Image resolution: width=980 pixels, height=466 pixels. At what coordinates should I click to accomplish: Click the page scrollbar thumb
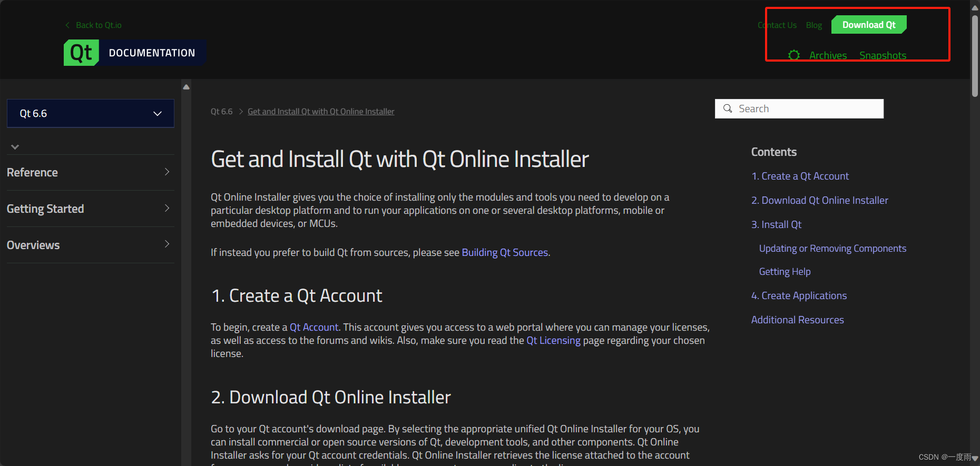[975, 55]
